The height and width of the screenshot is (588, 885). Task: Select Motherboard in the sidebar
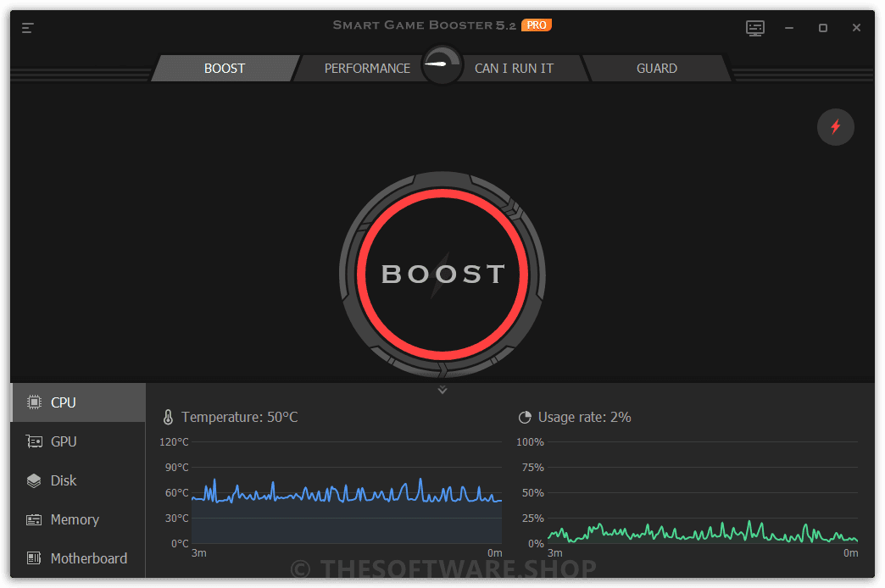pyautogui.click(x=78, y=558)
